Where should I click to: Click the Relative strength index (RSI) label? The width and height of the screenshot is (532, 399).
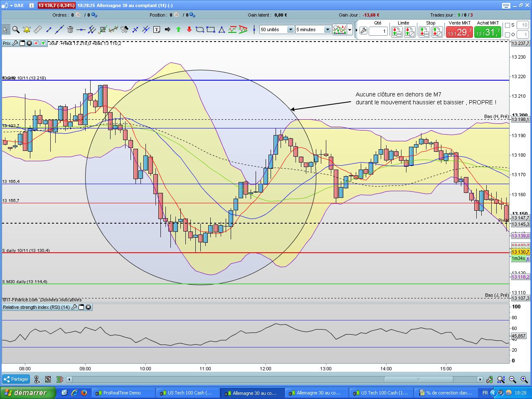click(x=37, y=307)
